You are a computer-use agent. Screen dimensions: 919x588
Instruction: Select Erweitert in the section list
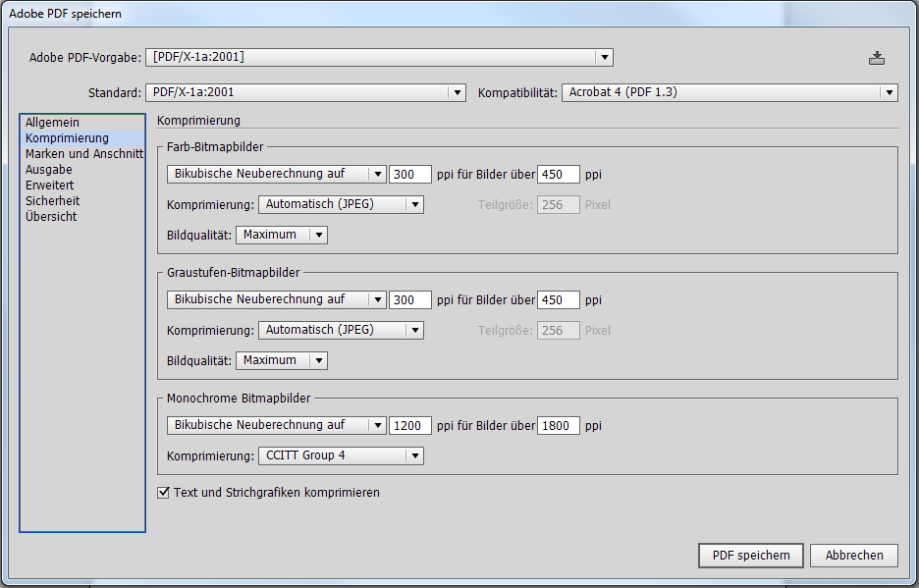[x=82, y=186]
